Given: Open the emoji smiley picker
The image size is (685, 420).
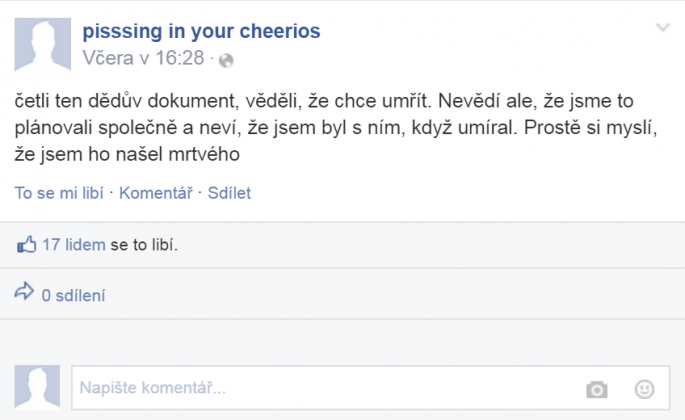Looking at the screenshot, I should pos(644,389).
